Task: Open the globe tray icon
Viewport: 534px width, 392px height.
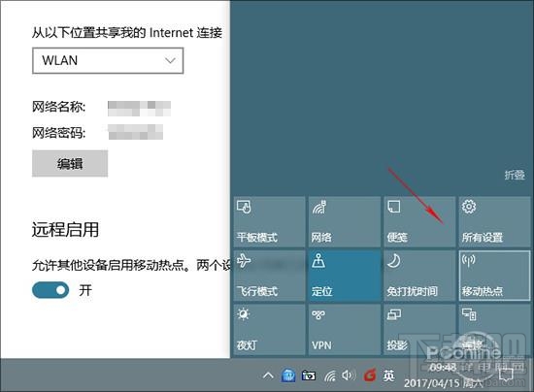Action: tap(288, 376)
